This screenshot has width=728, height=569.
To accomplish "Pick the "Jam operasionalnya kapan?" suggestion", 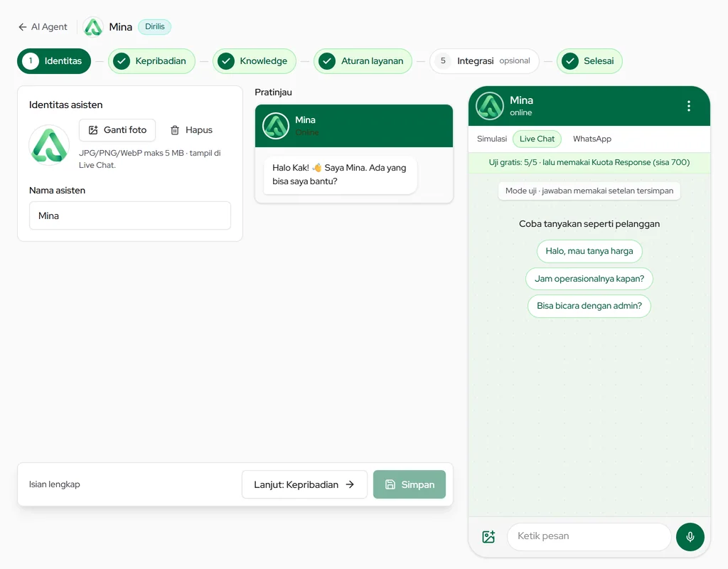I will coord(589,279).
